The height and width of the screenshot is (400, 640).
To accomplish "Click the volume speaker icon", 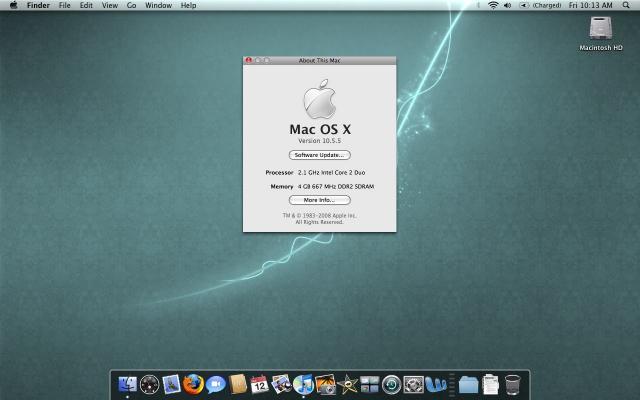I will [508, 6].
